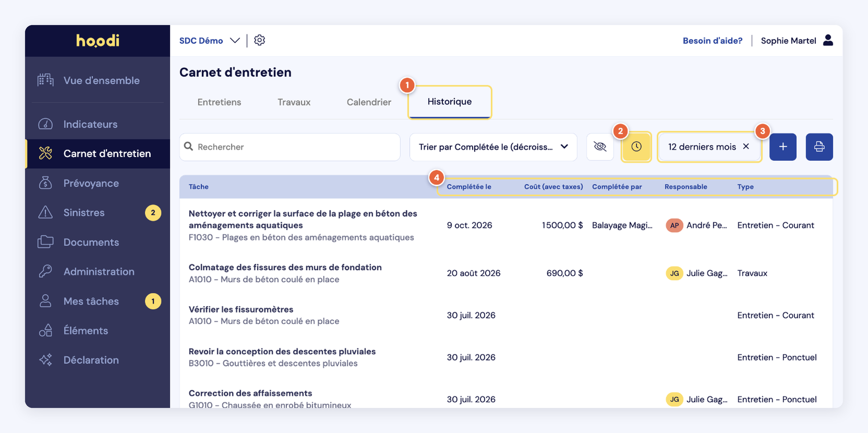This screenshot has width=868, height=433.
Task: Print the history with the printer button
Action: (819, 147)
